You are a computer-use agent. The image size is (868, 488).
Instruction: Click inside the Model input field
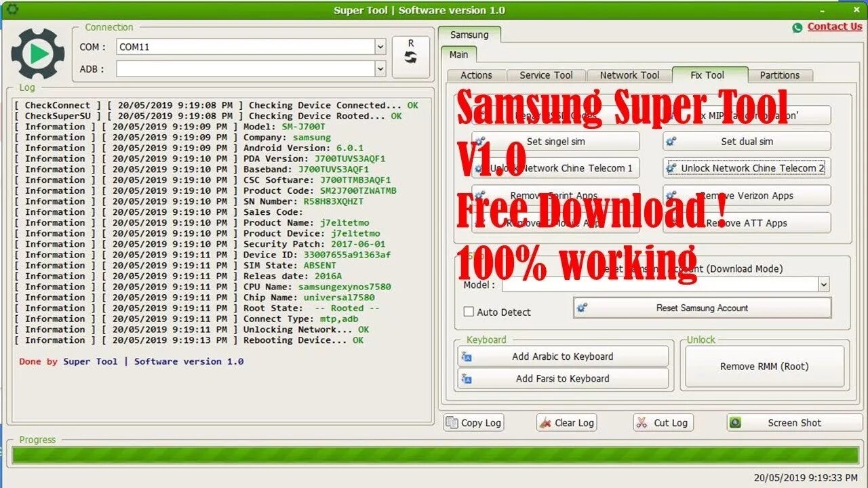point(660,285)
